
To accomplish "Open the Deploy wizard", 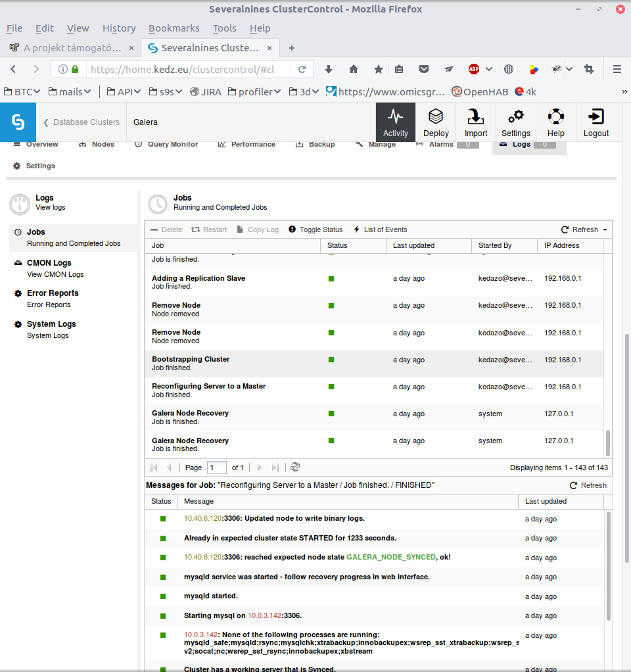I will click(x=436, y=122).
